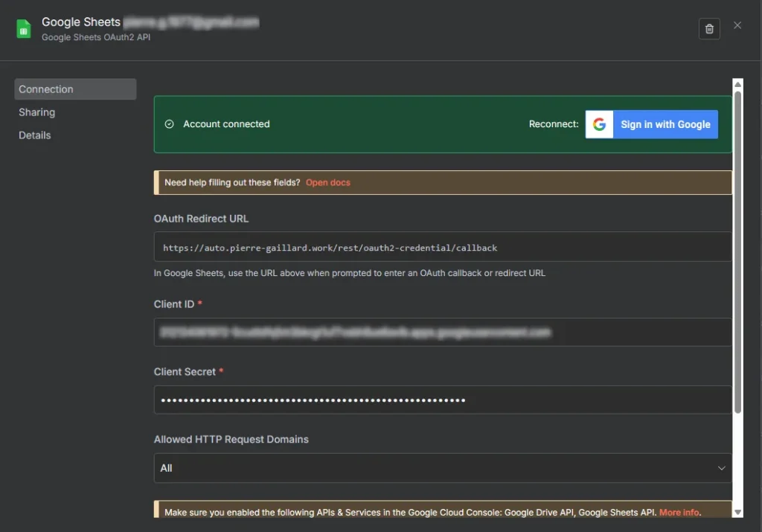Click the Account connected text
Image resolution: width=762 pixels, height=532 pixels.
[226, 124]
